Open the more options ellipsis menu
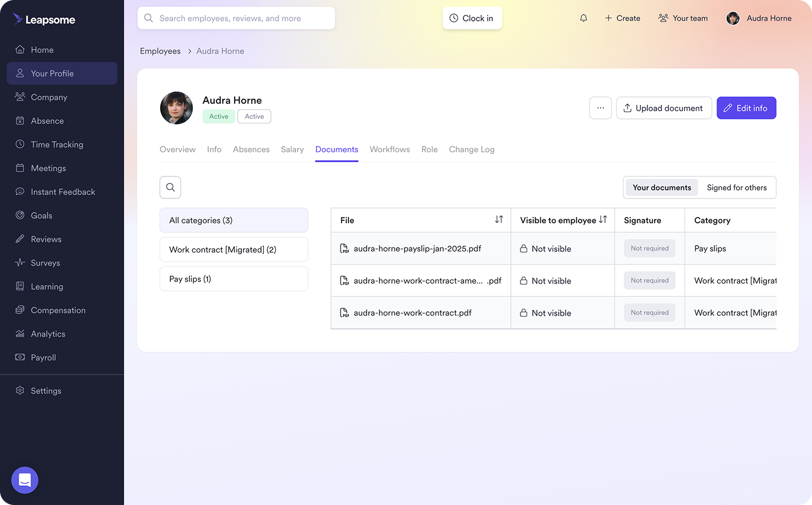This screenshot has width=812, height=505. tap(600, 108)
